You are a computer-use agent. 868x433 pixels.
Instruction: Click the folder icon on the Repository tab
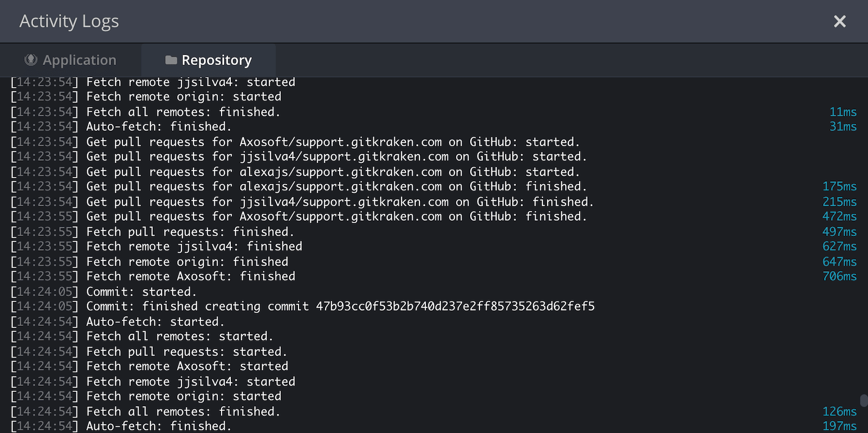click(171, 60)
